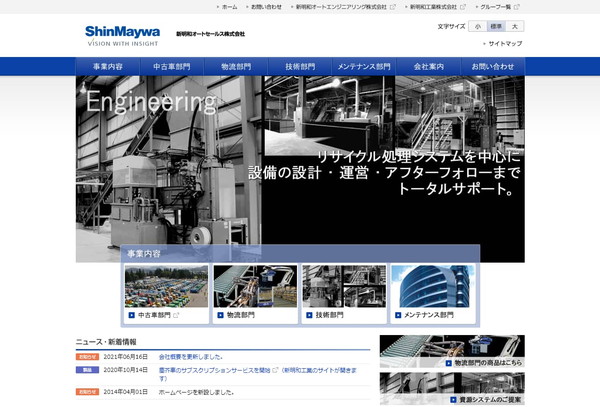Select 事業内容 in the blue navigation bar
This screenshot has height=407, width=600.
[x=108, y=67]
